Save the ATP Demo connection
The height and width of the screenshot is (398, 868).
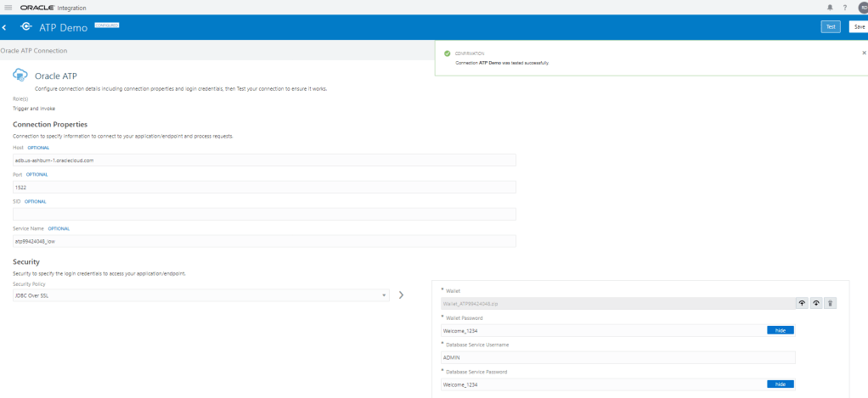859,26
